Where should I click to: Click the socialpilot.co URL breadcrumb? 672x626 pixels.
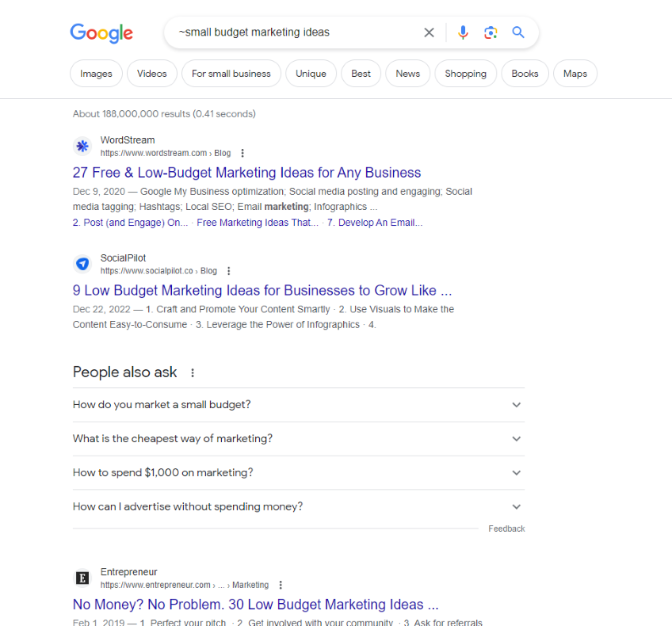coord(158,271)
